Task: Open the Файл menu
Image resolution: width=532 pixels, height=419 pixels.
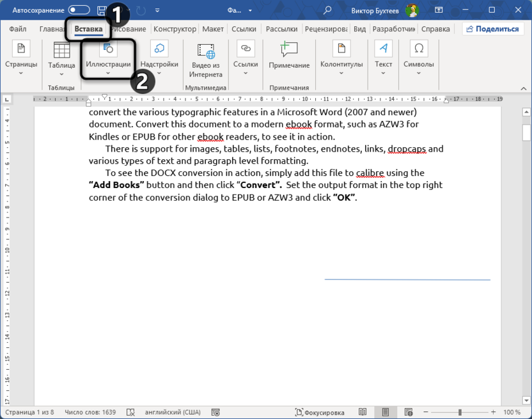Action: pyautogui.click(x=18, y=29)
